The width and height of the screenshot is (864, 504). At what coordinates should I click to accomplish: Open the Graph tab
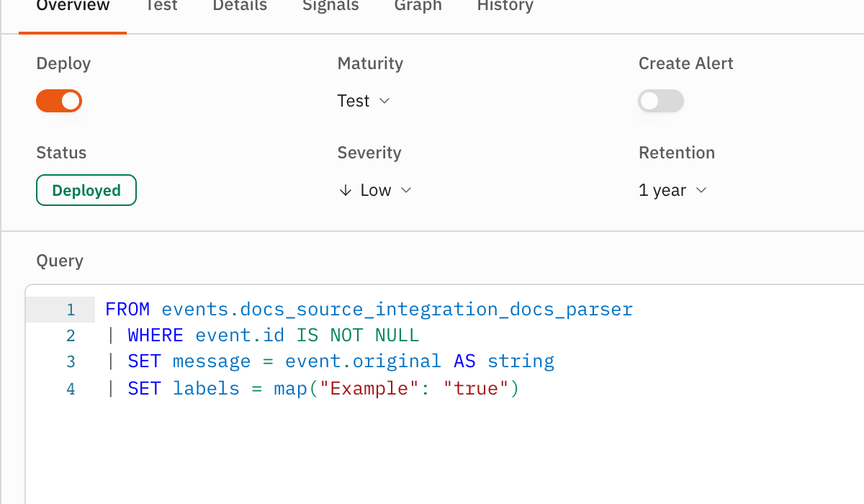pos(418,6)
